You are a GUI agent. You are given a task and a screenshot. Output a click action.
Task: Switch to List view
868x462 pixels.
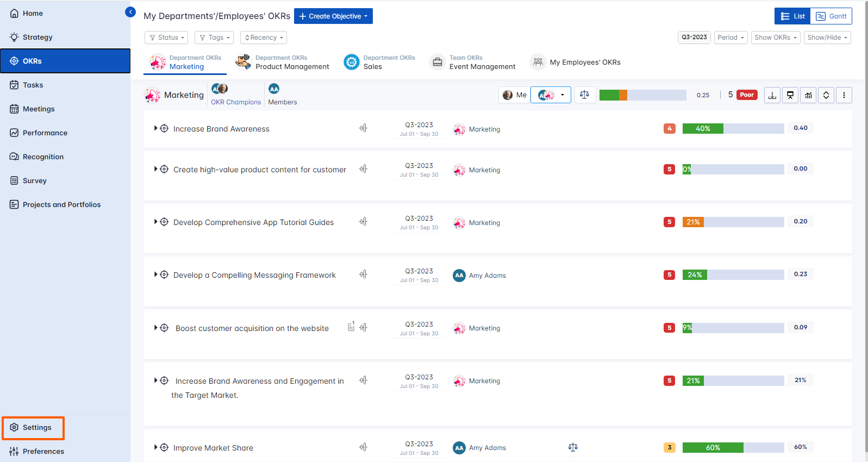(x=792, y=16)
